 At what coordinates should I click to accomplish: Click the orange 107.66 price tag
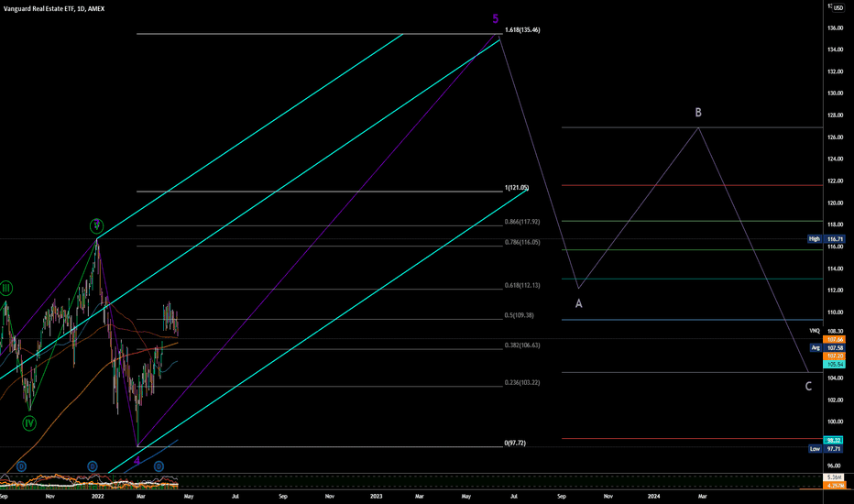(835, 339)
